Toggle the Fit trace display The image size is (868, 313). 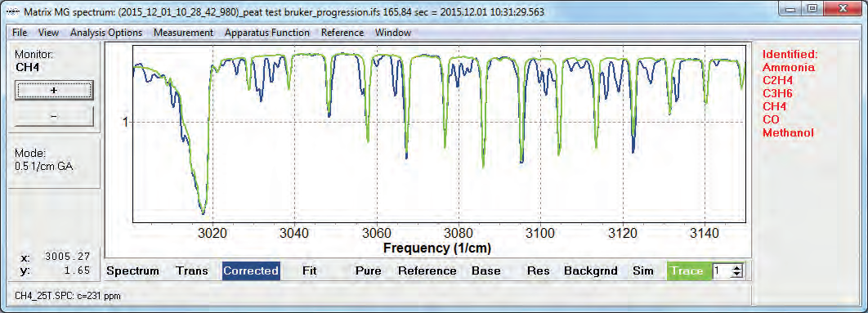tap(310, 271)
